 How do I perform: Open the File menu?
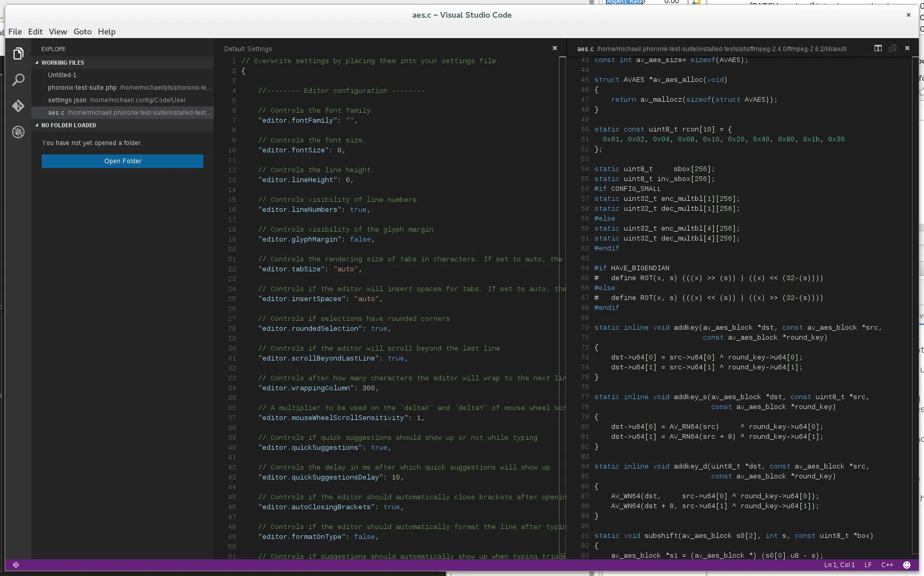(15, 31)
